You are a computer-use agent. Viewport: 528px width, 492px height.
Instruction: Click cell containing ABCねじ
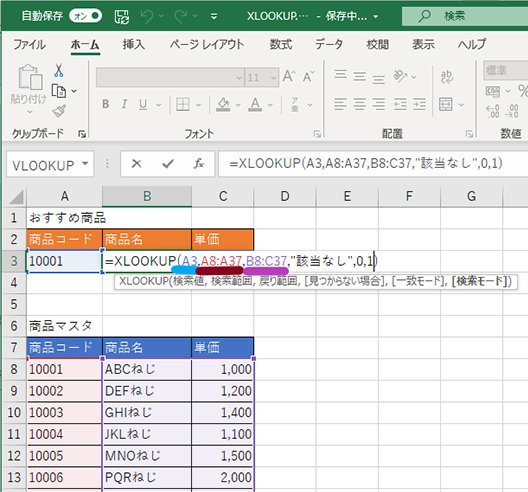(147, 369)
